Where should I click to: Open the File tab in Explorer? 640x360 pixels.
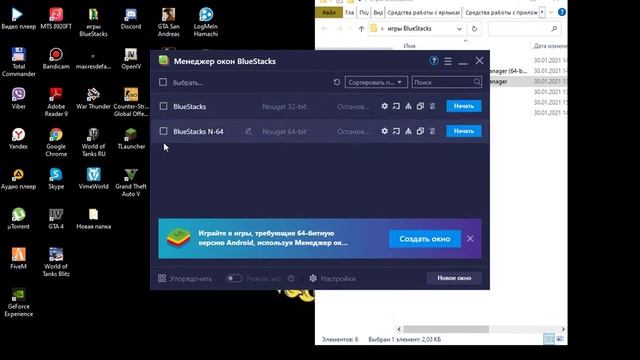point(329,13)
